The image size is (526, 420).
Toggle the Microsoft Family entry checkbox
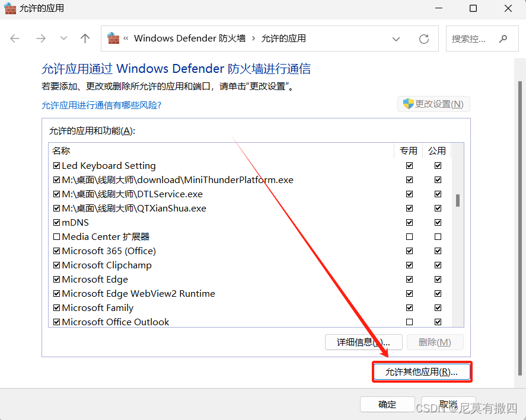tap(57, 307)
